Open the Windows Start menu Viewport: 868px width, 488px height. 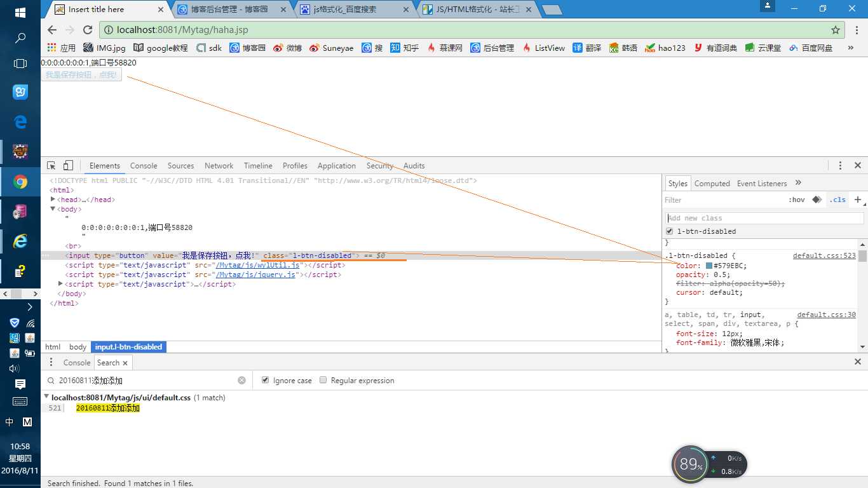pos(20,13)
